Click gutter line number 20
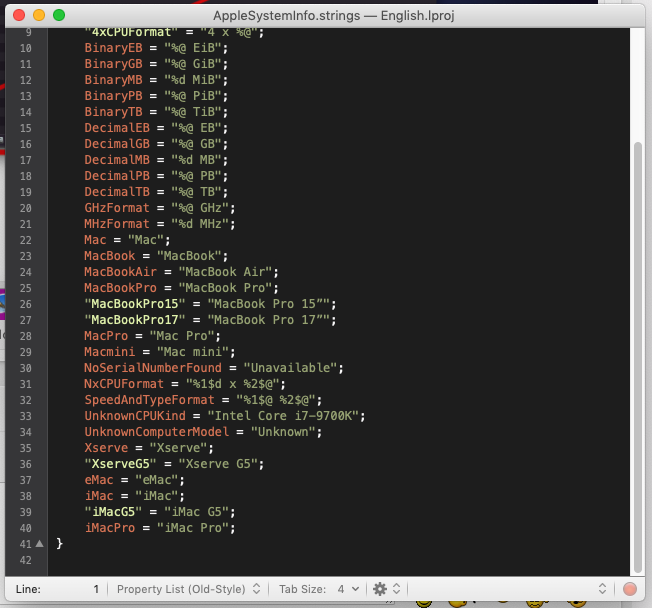The image size is (652, 608). (26, 208)
